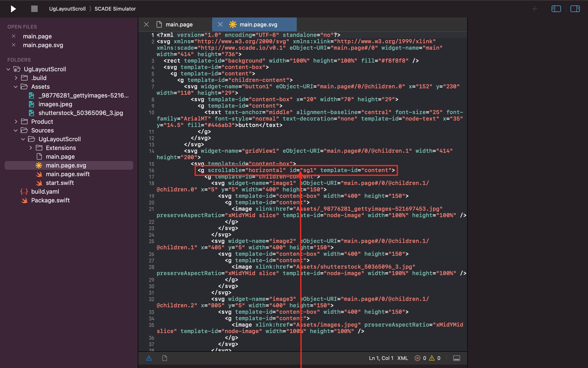Screen dimensions: 588x368
Task: Run the project with the play button
Action: tap(13, 9)
